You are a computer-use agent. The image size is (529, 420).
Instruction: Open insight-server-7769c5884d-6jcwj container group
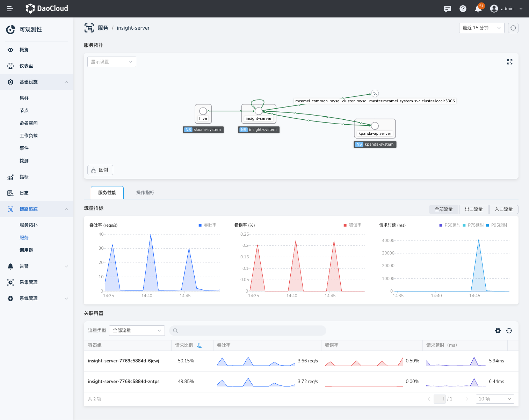click(x=123, y=361)
